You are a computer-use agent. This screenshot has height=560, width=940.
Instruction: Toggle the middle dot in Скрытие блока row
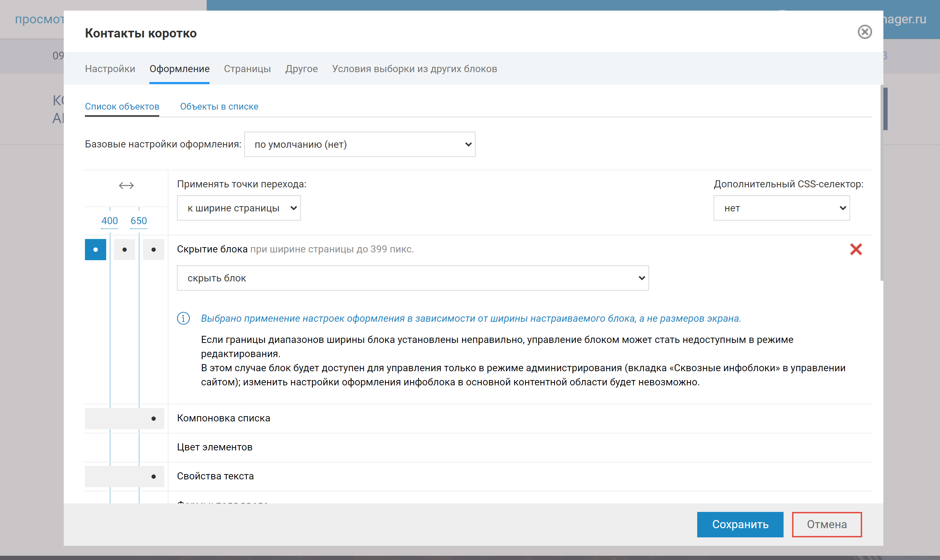point(124,250)
